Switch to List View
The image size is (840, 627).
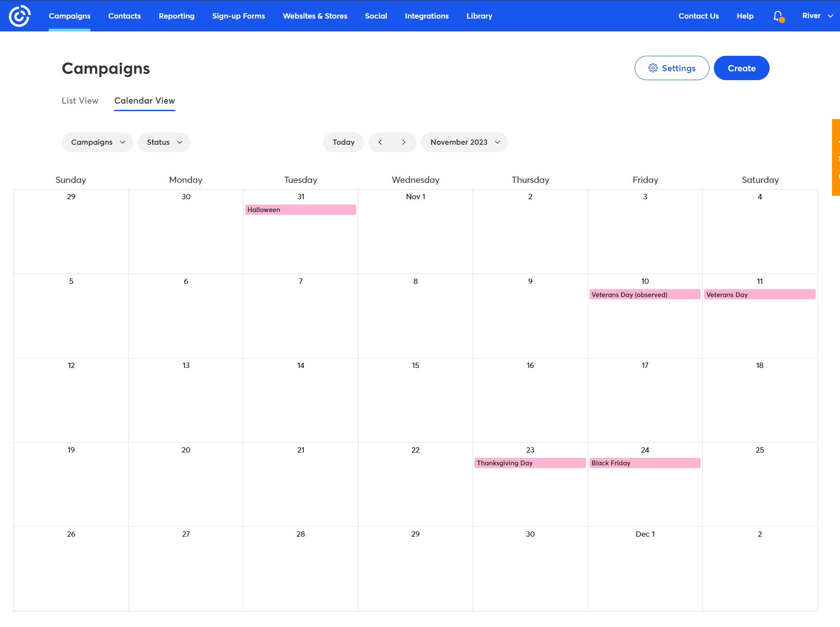[x=80, y=101]
